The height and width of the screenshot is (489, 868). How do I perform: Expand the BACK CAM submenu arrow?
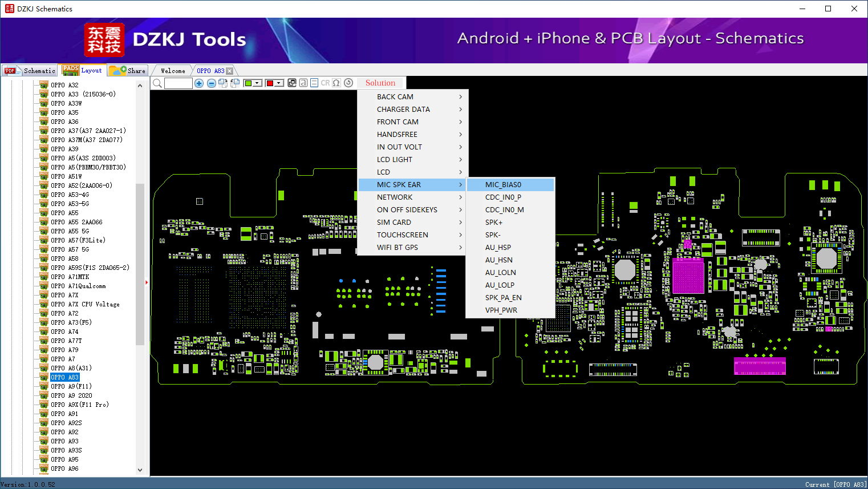[x=461, y=97]
